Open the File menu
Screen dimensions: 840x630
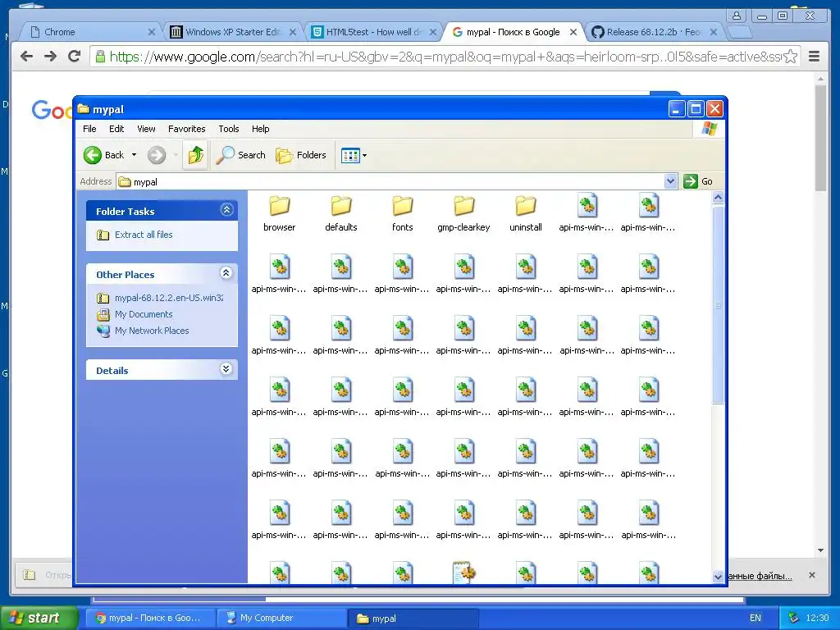[x=89, y=129]
